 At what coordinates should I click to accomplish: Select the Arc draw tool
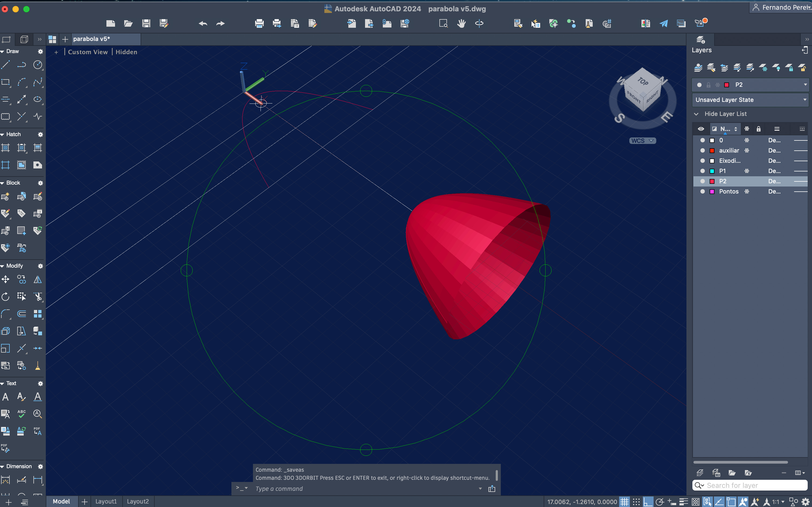pos(22,82)
